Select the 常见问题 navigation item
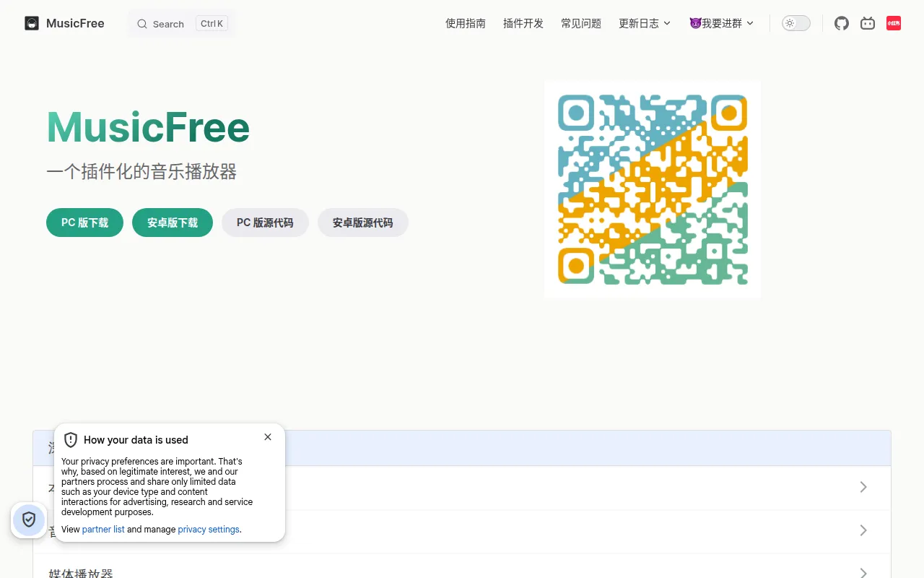The image size is (924, 578). [581, 24]
